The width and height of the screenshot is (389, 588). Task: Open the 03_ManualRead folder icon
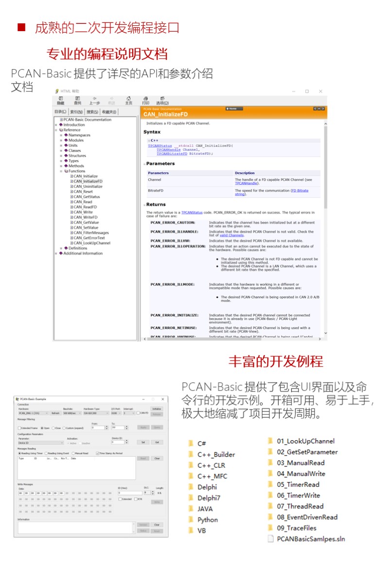coord(270,463)
